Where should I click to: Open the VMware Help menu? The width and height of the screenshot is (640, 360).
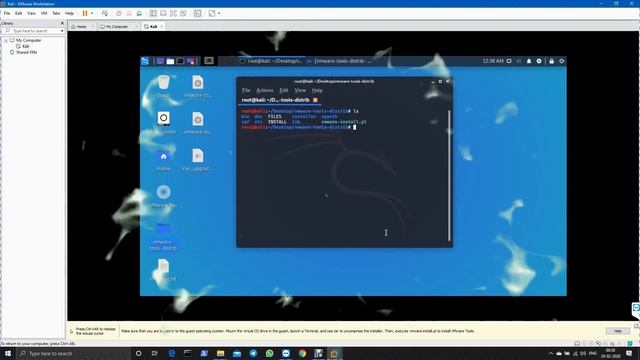coord(69,13)
